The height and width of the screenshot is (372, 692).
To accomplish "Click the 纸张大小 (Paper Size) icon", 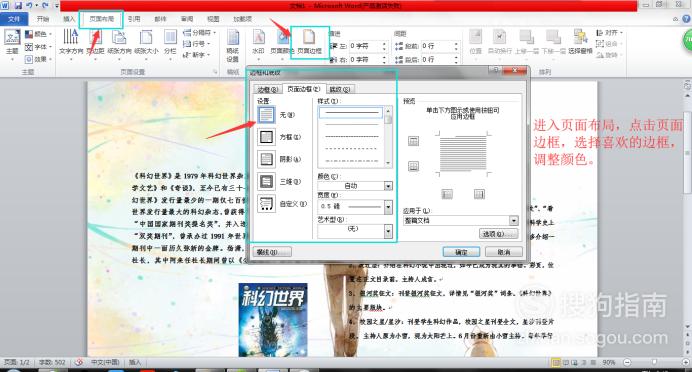I will tap(146, 42).
